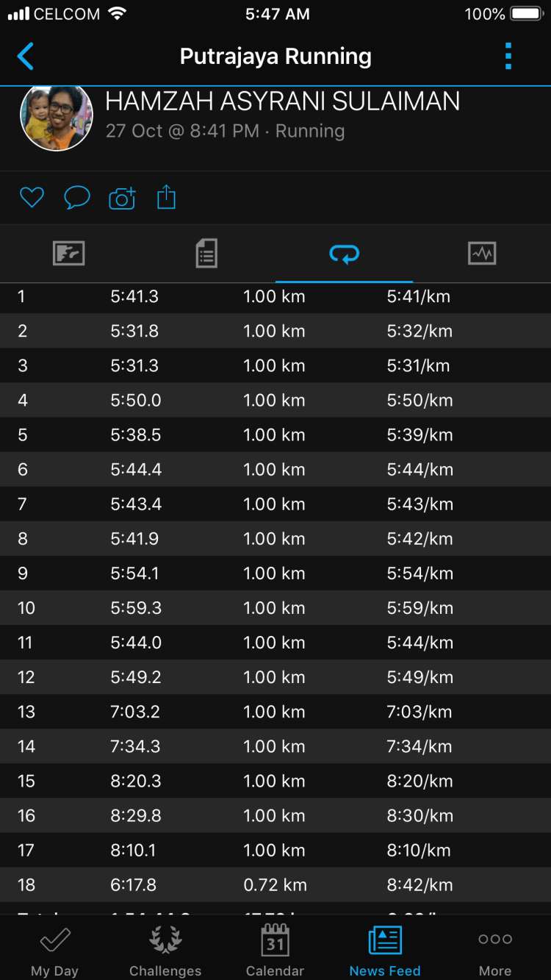Open the Calendar from the bottom navigation
This screenshot has height=980, width=551.
(x=275, y=950)
